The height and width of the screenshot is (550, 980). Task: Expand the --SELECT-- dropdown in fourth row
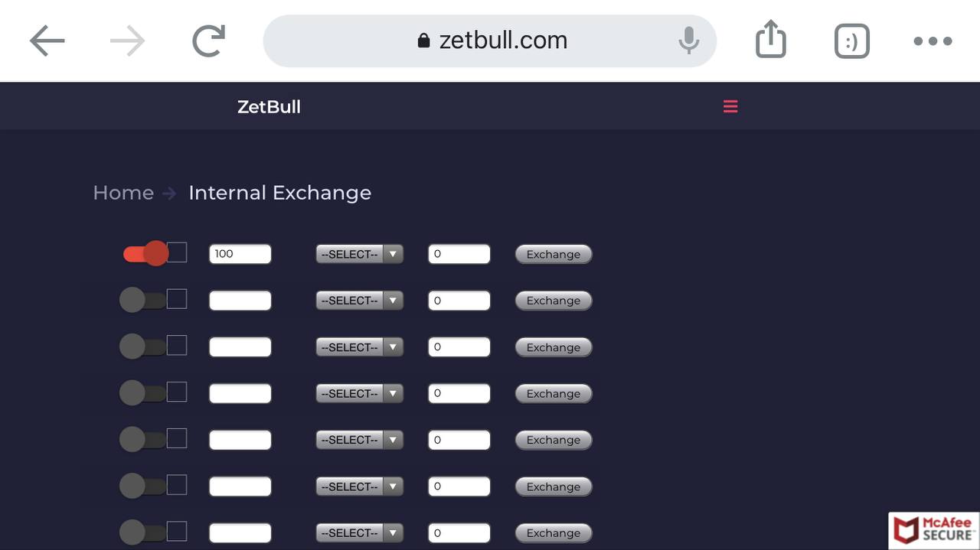[359, 393]
